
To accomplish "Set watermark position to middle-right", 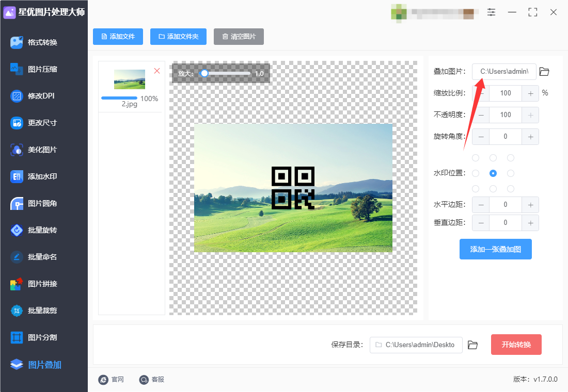I will [x=511, y=173].
